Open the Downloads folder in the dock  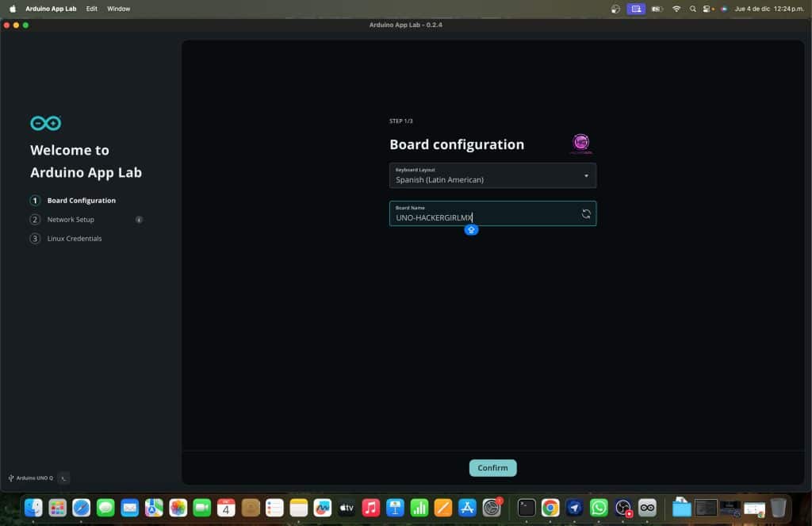(681, 508)
